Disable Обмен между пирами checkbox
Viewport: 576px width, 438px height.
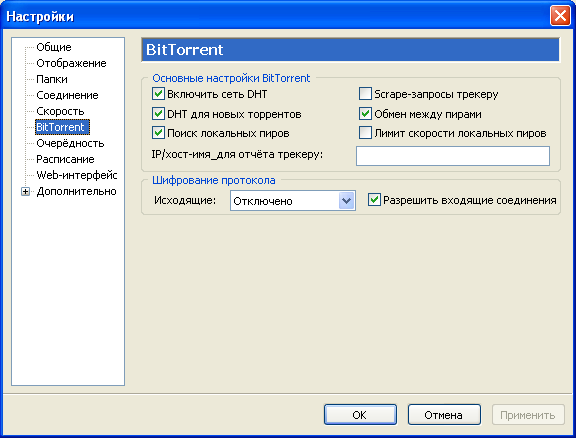pos(365,114)
